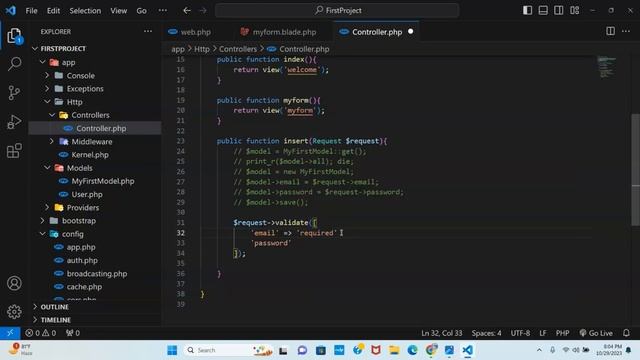Click LF end of line setting

point(543,333)
